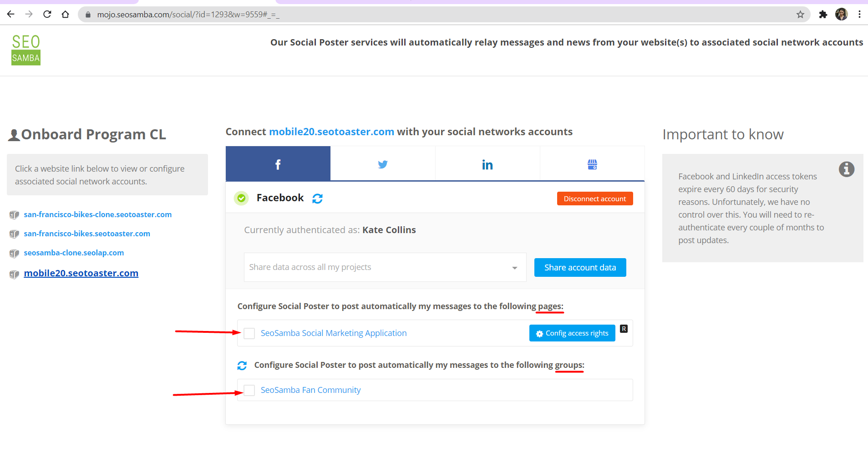Check the SeoSamba Social Marketing Application checkbox

(249, 333)
